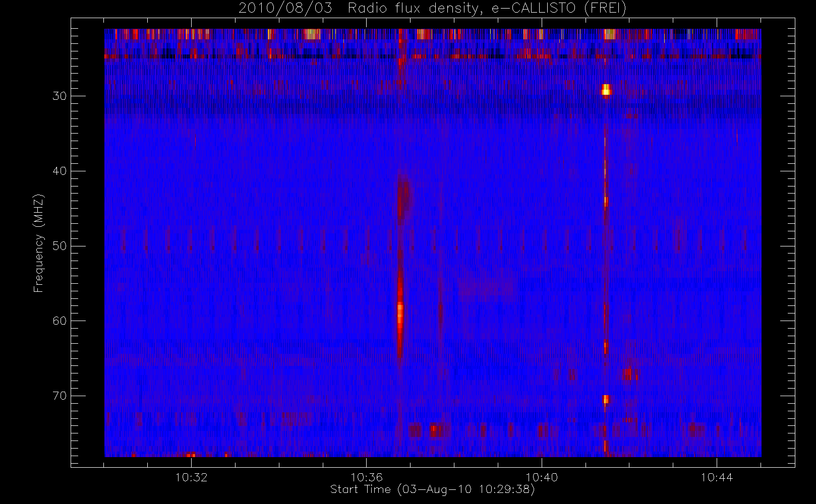Click the plot title '2010/08/03 Radio flux density, e-CALLISTO (FREI)'

(432, 9)
